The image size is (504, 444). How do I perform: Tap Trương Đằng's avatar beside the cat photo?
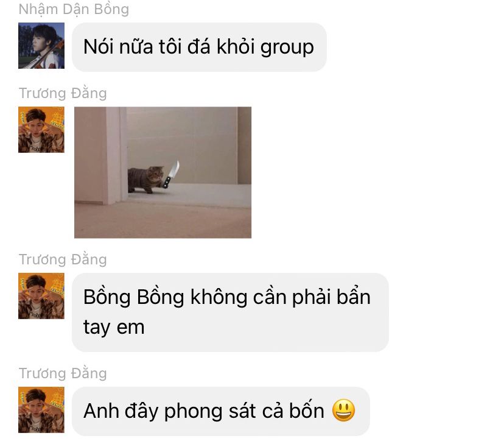tap(41, 130)
